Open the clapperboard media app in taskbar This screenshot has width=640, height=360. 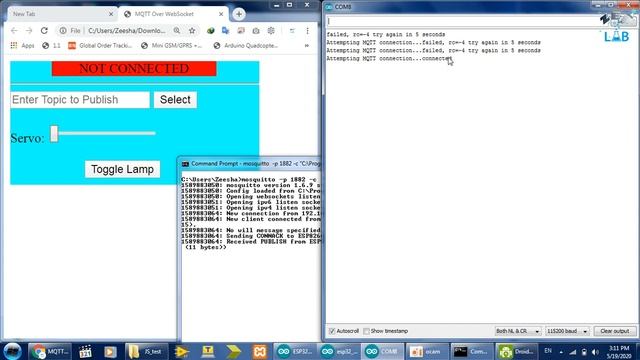coord(85,351)
